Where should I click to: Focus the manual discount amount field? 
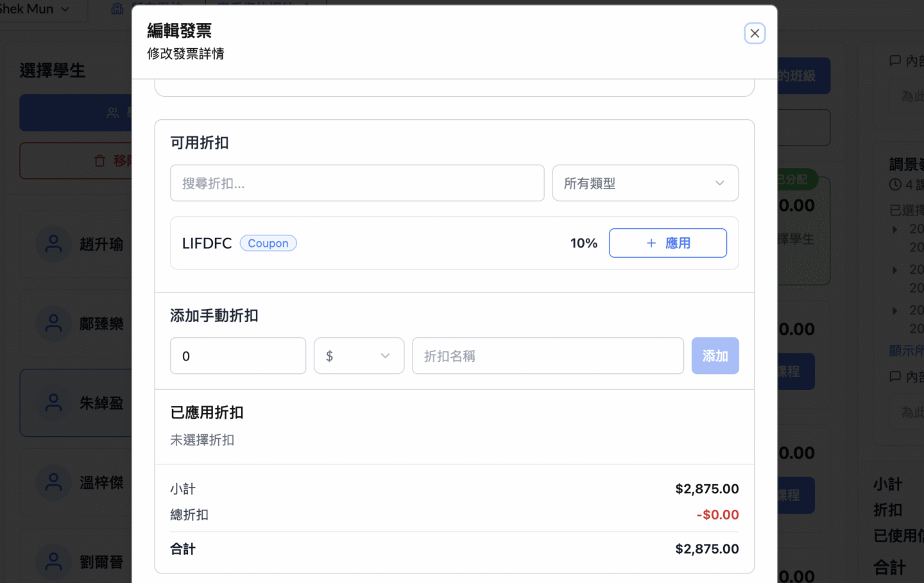[237, 356]
